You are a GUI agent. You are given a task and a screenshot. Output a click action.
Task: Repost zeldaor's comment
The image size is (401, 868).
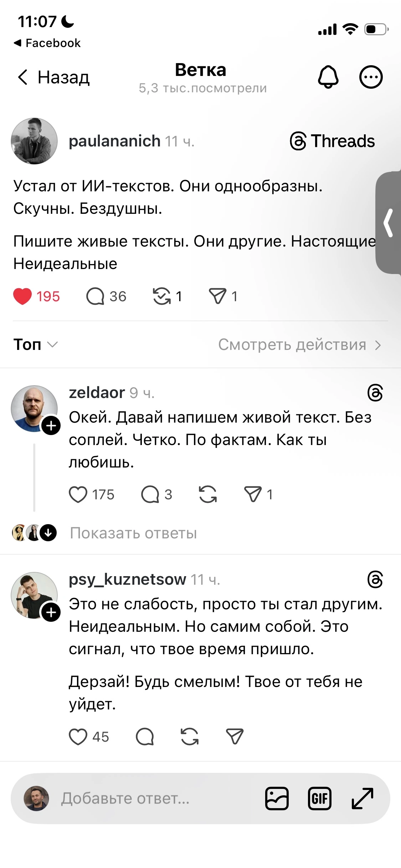[208, 494]
